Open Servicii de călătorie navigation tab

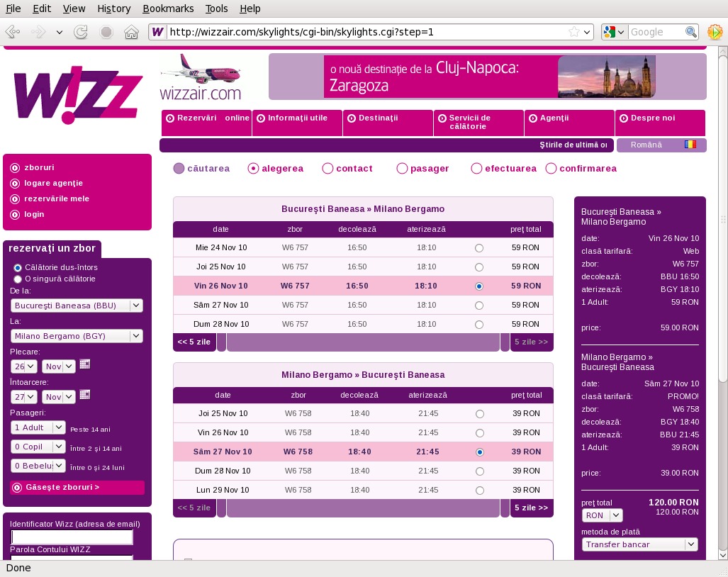478,123
